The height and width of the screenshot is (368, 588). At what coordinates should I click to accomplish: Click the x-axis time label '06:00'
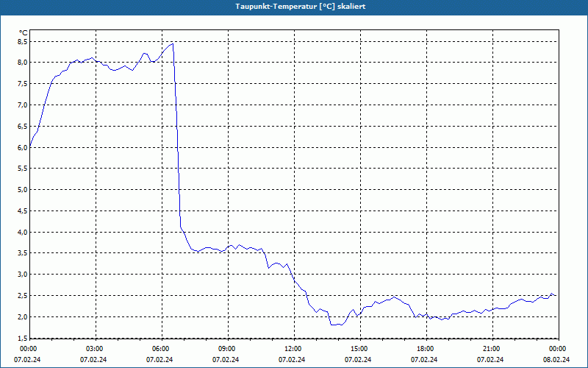[x=161, y=349]
